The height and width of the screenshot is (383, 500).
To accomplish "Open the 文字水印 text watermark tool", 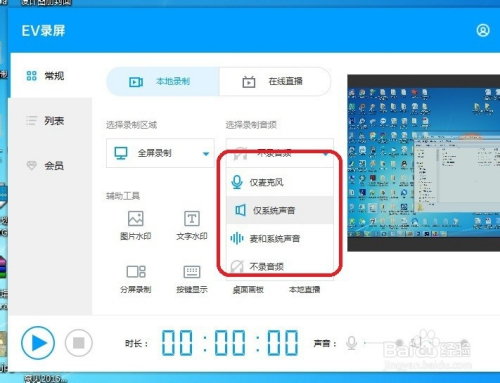I will click(192, 225).
